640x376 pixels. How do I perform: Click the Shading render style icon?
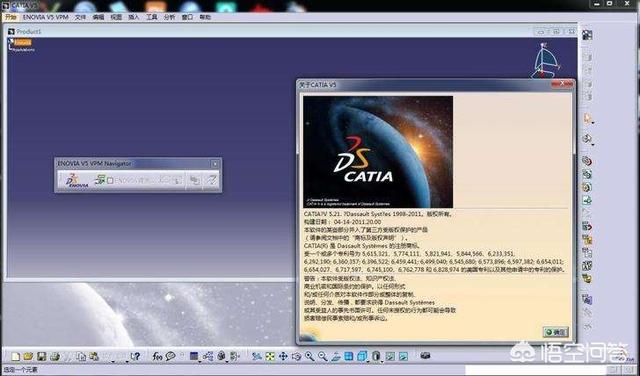coord(376,356)
